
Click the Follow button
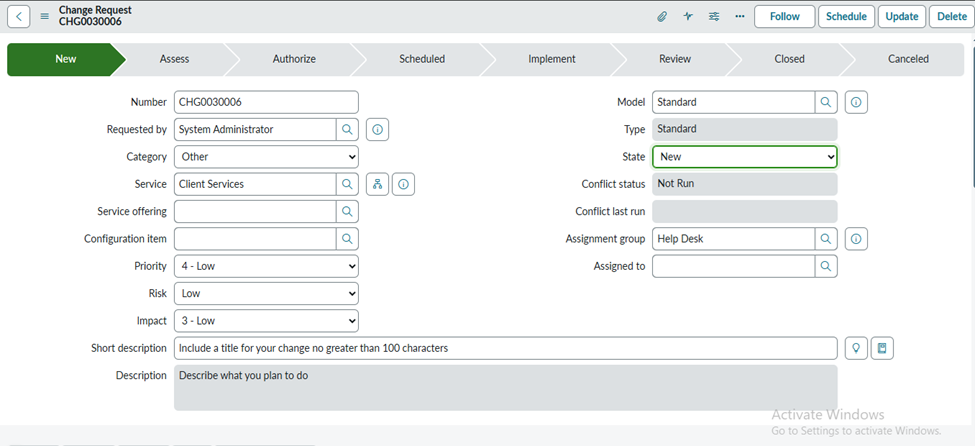coord(784,16)
